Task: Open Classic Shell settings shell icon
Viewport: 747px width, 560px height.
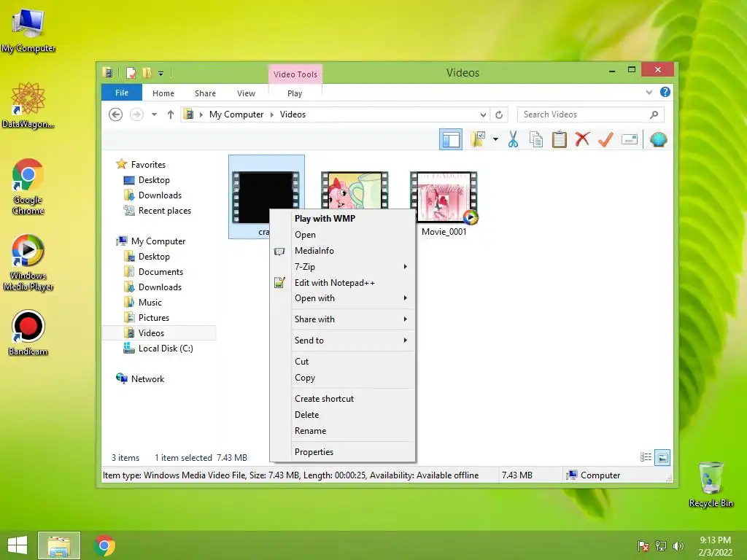Action: click(659, 139)
